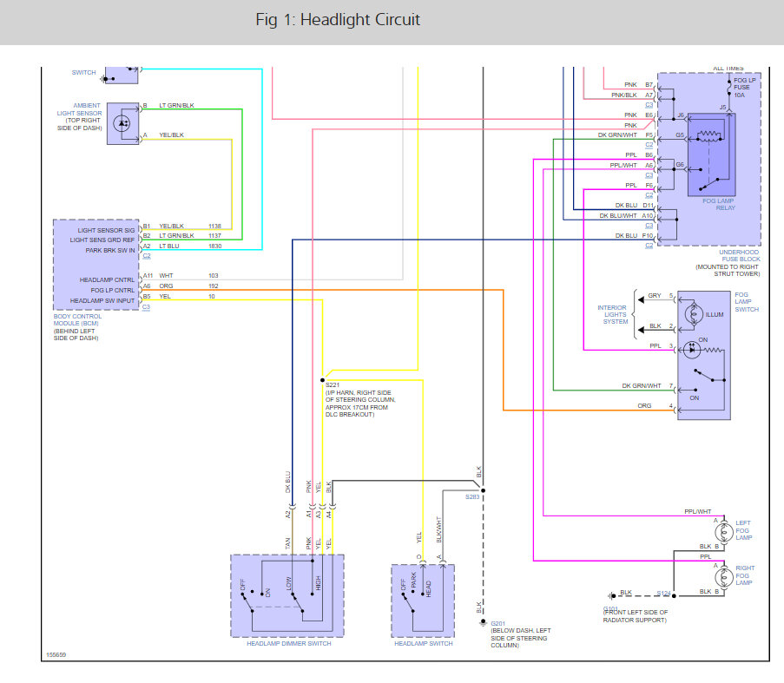Select the 'LIGHT SENSOR SIG' pin label
784x683 pixels.
(x=106, y=230)
